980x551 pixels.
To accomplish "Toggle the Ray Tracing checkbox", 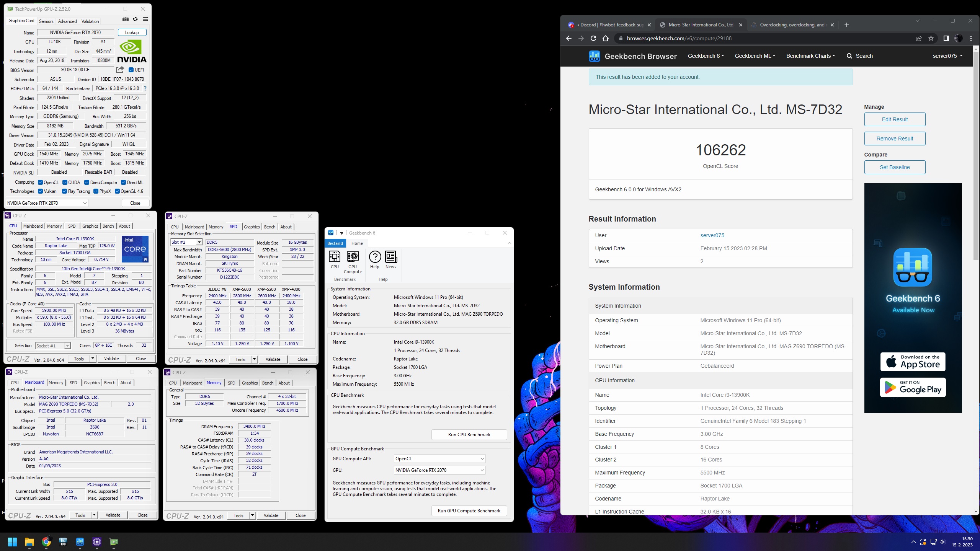I will point(64,191).
